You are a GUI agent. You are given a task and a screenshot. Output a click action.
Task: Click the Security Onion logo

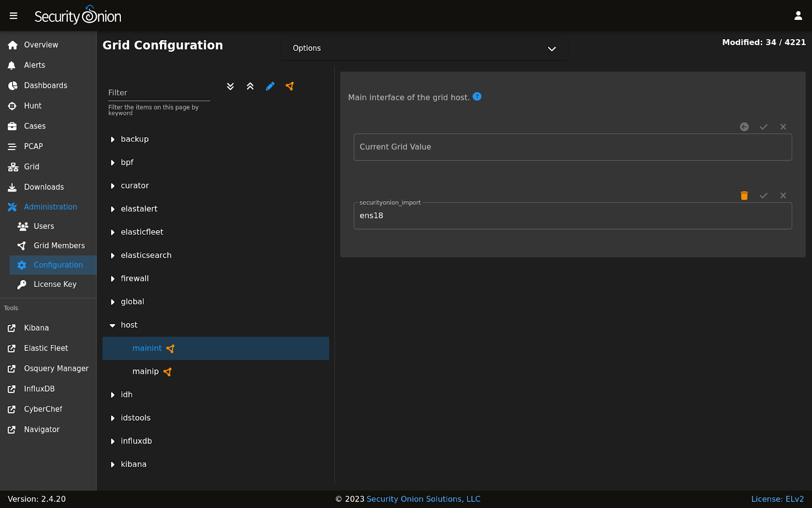78,15
